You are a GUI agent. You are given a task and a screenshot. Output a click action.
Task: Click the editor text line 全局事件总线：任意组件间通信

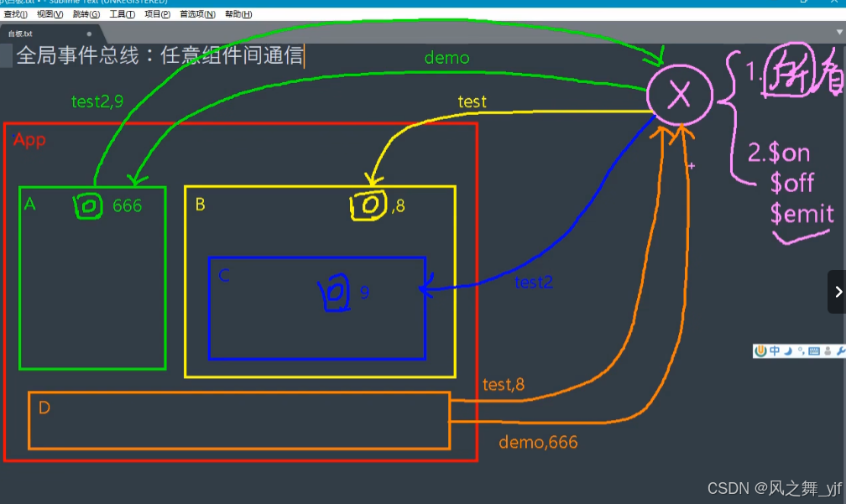coord(159,55)
